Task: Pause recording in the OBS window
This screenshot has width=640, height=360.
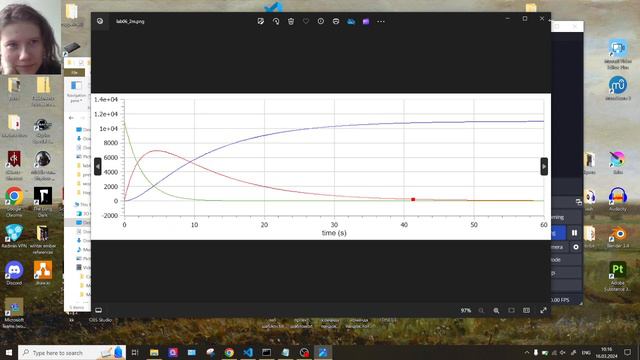Action: (x=574, y=233)
